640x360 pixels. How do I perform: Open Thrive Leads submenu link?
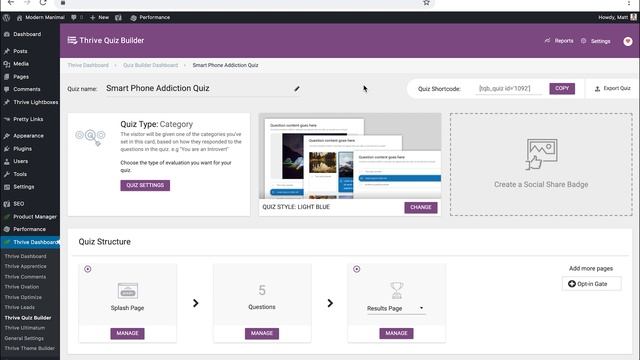tap(20, 307)
